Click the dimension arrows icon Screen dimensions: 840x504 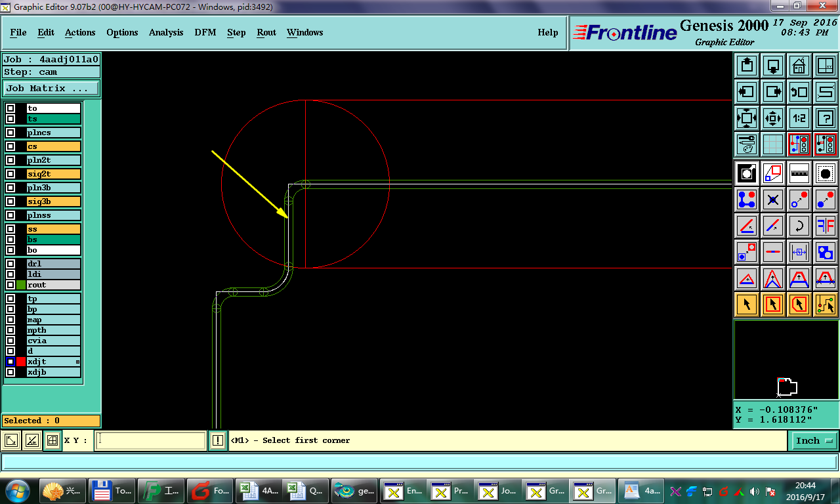799,252
